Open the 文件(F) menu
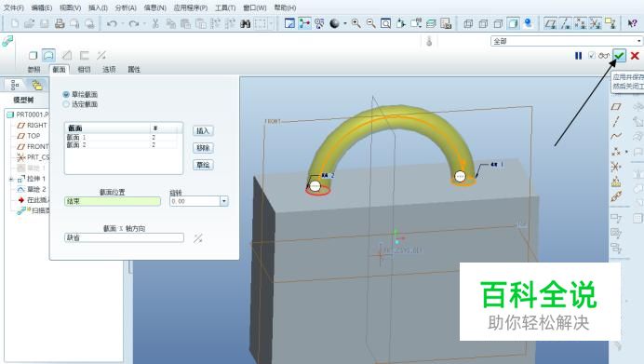 click(x=14, y=7)
